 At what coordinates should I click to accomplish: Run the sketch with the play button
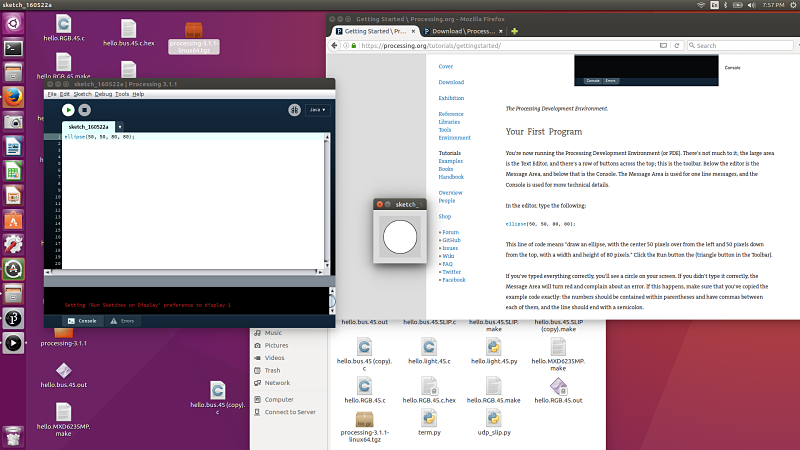(x=68, y=110)
